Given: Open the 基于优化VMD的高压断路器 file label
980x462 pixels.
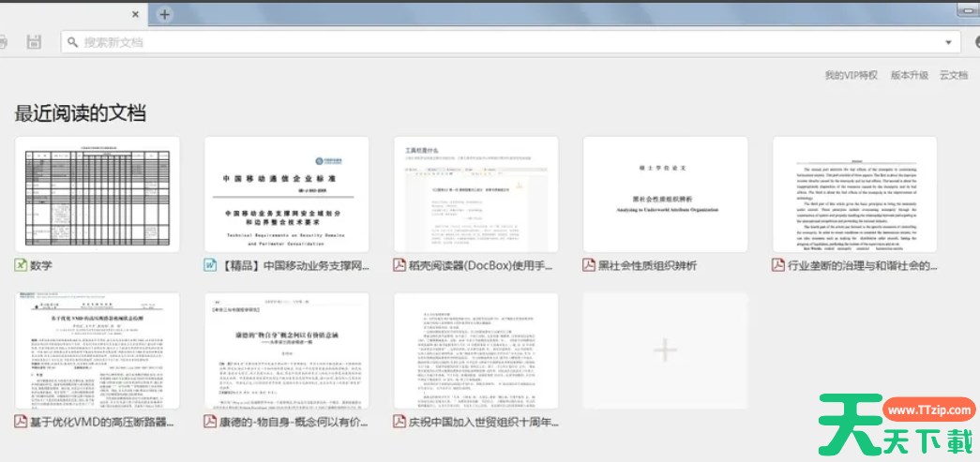Looking at the screenshot, I should pyautogui.click(x=101, y=422).
